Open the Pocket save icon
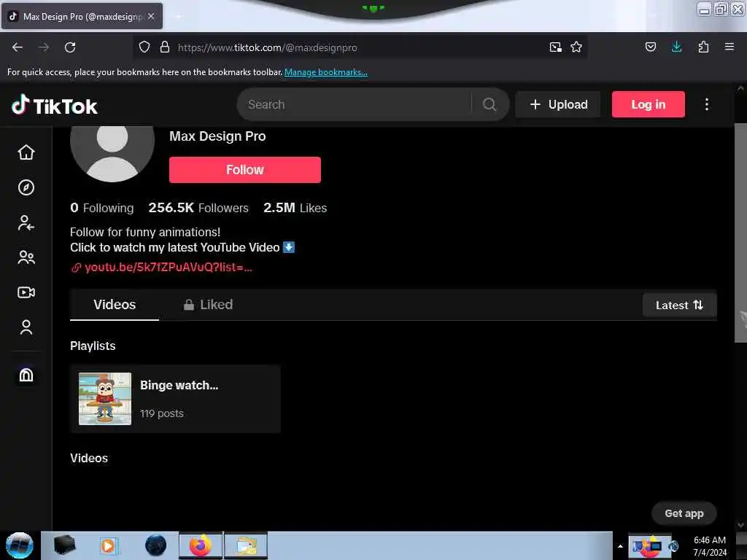 point(650,47)
